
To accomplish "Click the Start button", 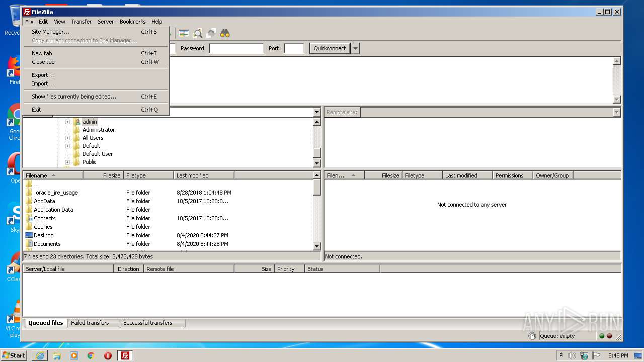I will [15, 355].
